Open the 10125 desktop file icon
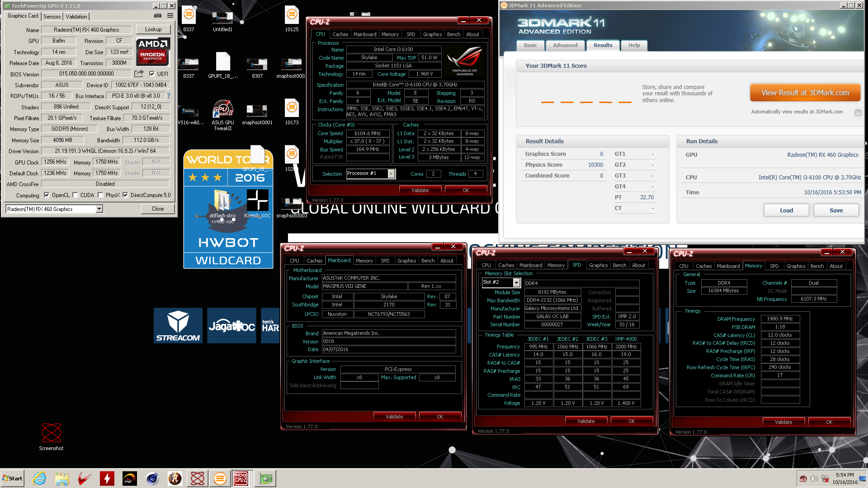Image resolution: width=868 pixels, height=488 pixels. pyautogui.click(x=292, y=19)
